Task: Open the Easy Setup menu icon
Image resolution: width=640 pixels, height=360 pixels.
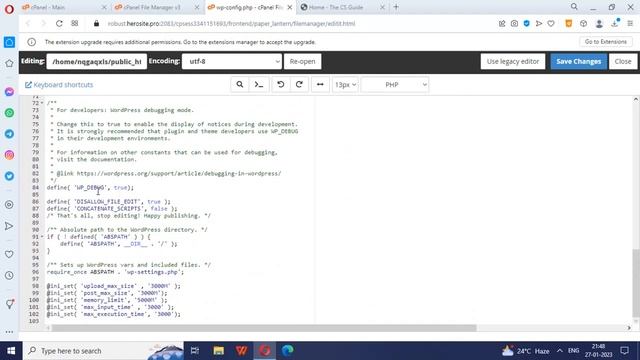Action: pyautogui.click(x=631, y=24)
